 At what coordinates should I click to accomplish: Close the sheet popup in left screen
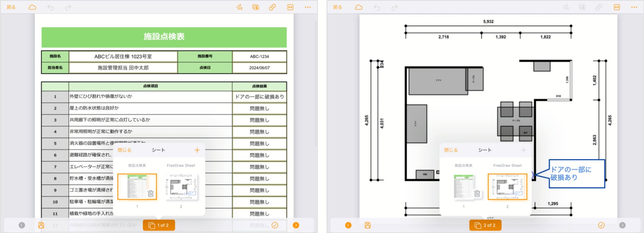(125, 150)
